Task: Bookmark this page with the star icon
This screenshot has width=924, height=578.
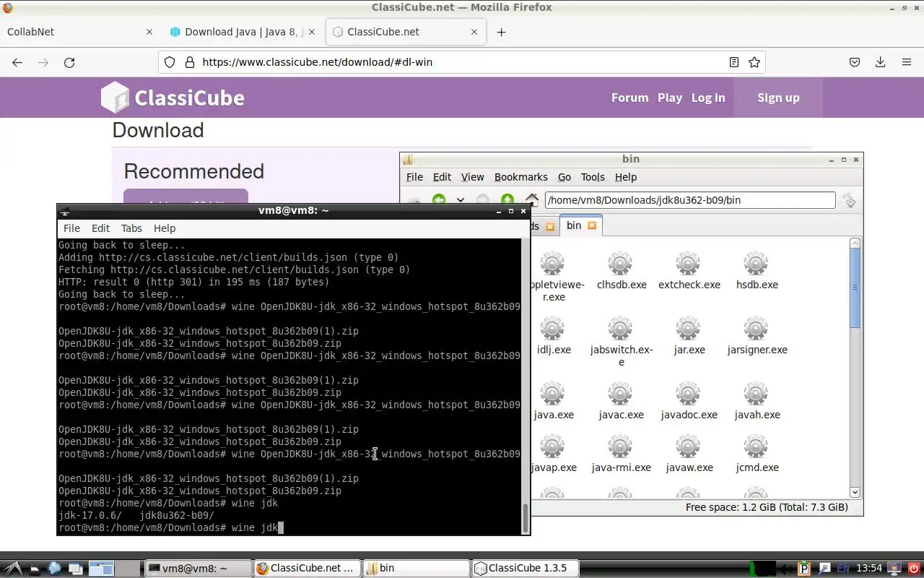Action: click(754, 62)
